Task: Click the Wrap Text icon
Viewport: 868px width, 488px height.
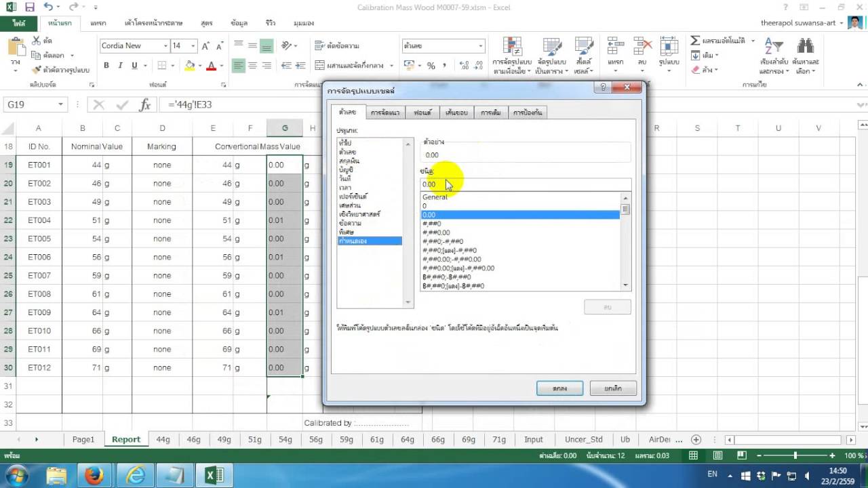Action: tap(321, 45)
